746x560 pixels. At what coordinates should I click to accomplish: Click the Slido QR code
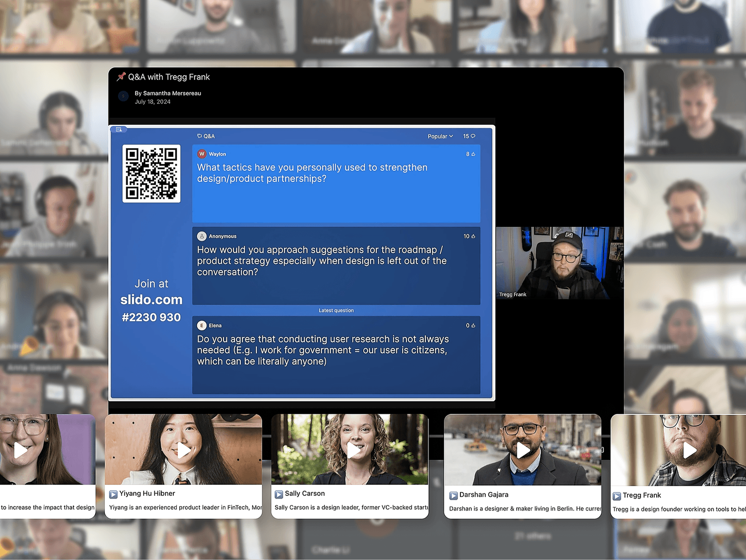tap(152, 173)
